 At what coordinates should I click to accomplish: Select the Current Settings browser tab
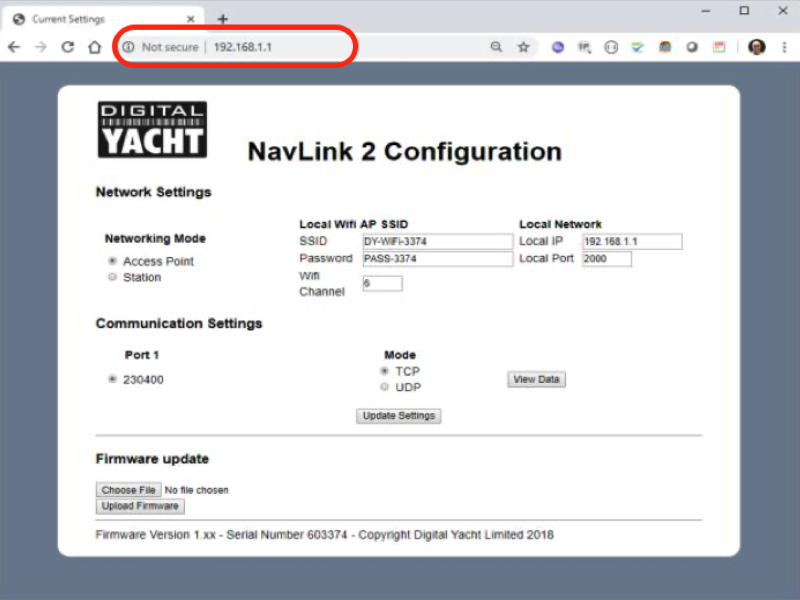pos(103,19)
